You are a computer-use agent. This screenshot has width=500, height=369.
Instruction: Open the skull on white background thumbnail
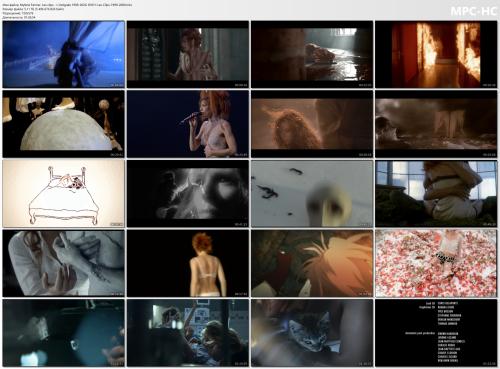[x=312, y=194]
